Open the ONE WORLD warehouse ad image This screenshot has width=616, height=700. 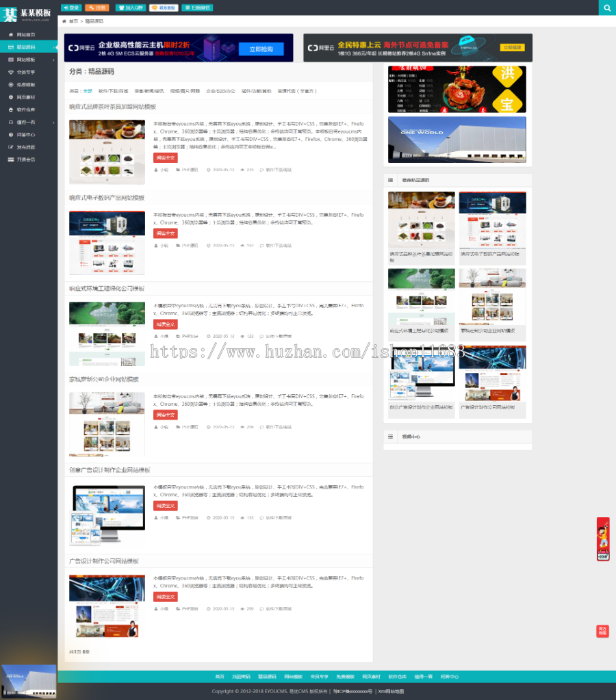pos(457,140)
